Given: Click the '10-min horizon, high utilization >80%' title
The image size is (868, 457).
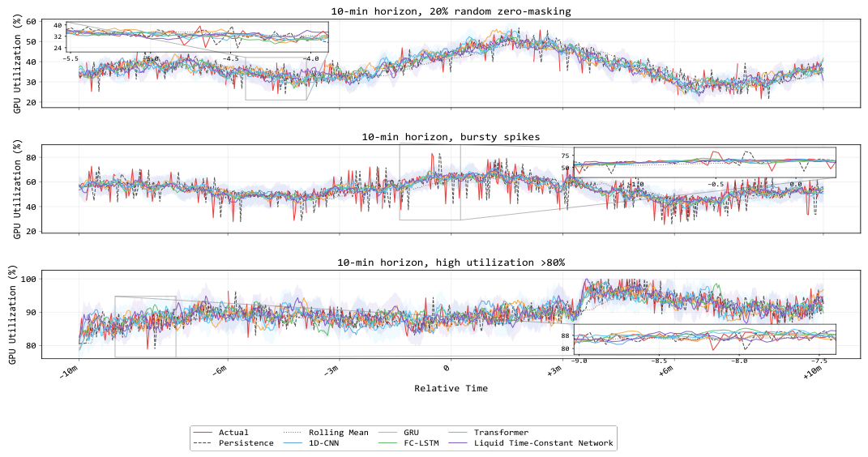Looking at the screenshot, I should [x=451, y=263].
